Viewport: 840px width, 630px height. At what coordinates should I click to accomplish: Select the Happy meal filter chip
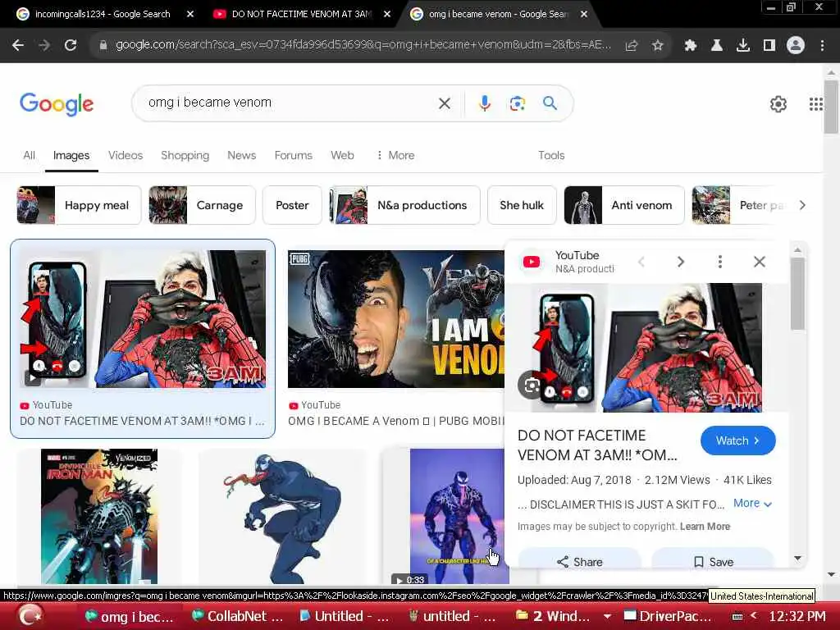coord(79,205)
